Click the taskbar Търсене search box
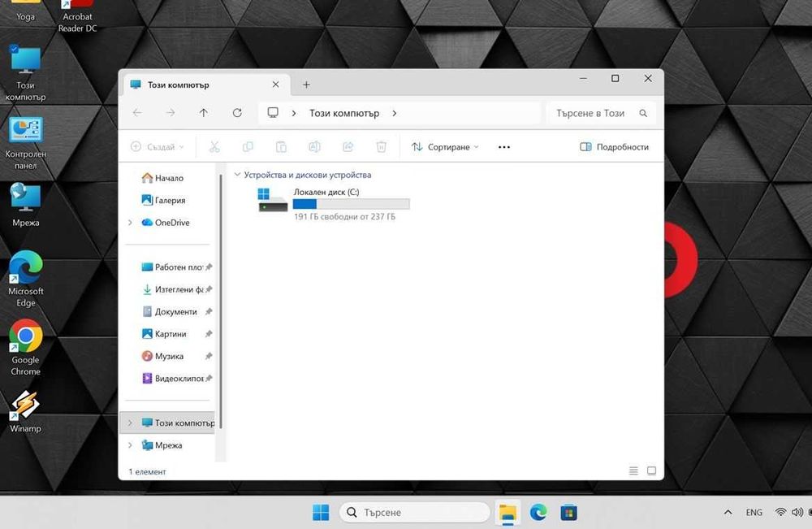Viewport: 812px width, 529px height. coord(414,513)
